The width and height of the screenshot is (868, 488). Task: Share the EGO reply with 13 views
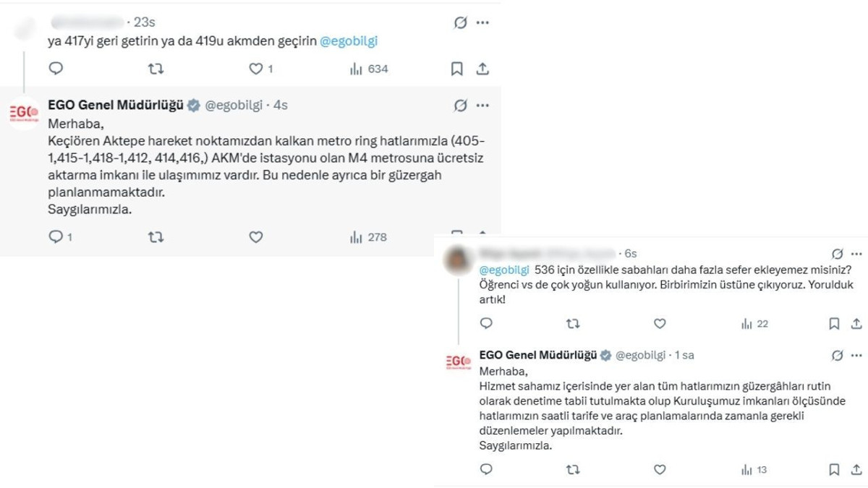pyautogui.click(x=856, y=469)
